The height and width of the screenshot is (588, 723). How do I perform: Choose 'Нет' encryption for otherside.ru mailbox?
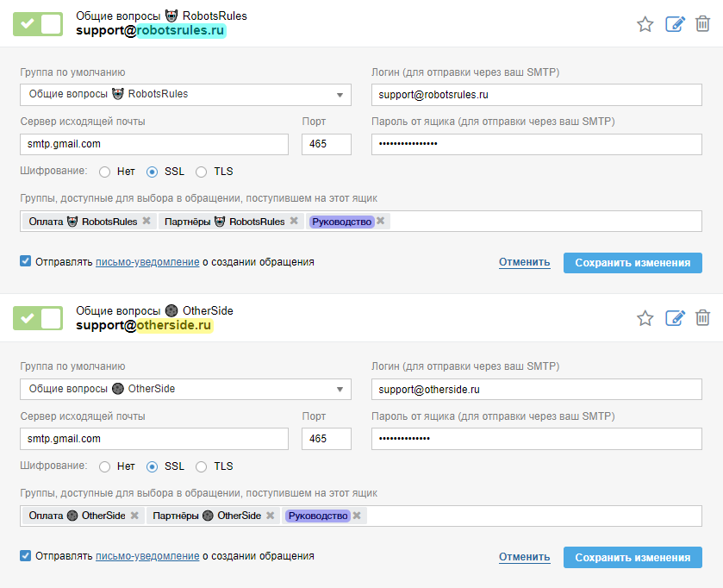click(x=105, y=466)
